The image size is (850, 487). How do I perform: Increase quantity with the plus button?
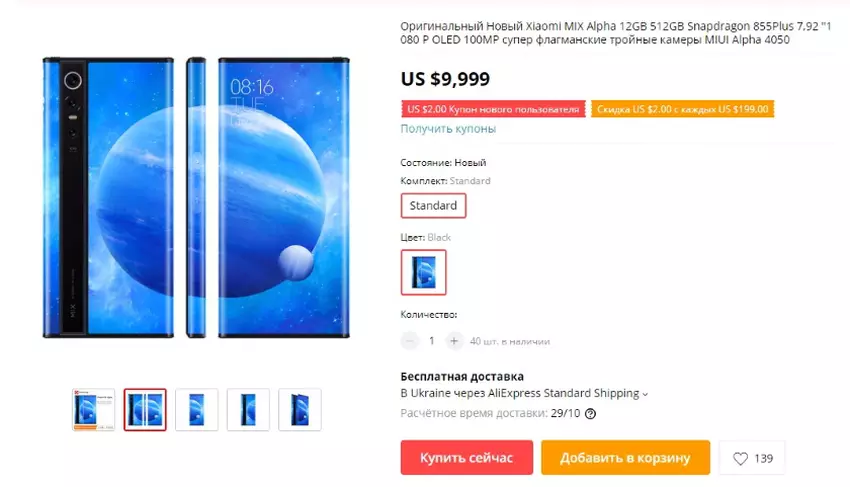pos(454,341)
